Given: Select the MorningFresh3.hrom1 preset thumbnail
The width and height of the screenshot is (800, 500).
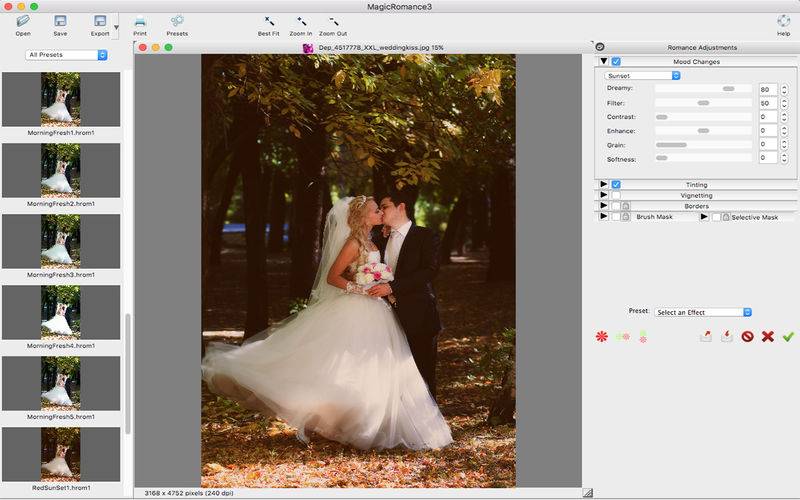Looking at the screenshot, I should 60,241.
